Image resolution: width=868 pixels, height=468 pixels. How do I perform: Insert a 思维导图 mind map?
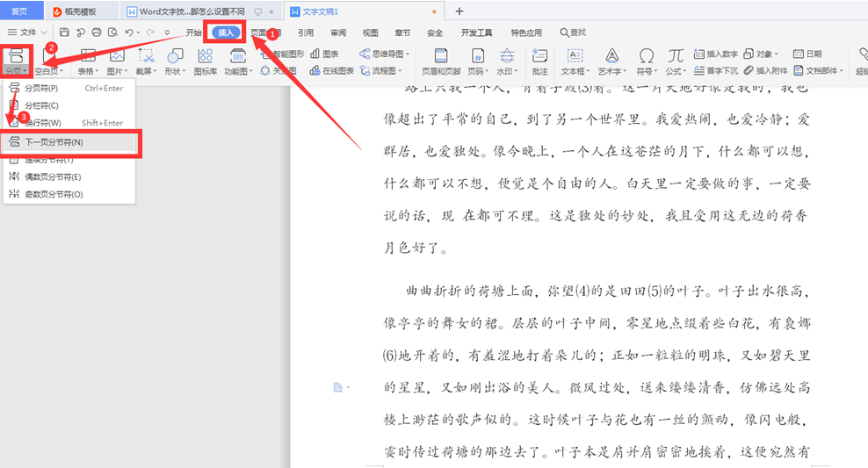[x=384, y=54]
